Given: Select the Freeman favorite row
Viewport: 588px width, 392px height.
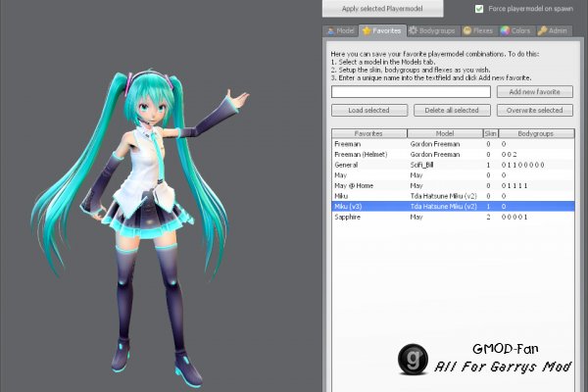Looking at the screenshot, I should point(453,144).
